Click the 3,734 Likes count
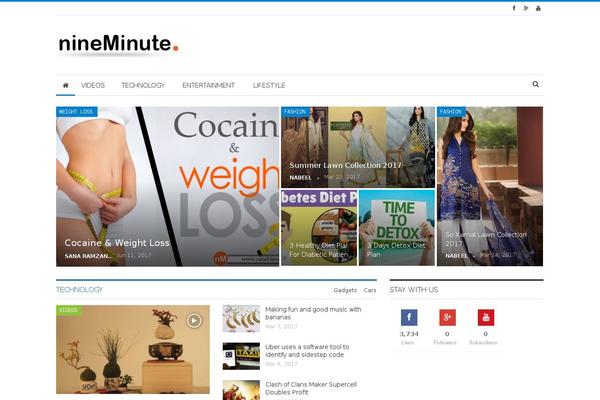The height and width of the screenshot is (400, 600). [x=409, y=334]
